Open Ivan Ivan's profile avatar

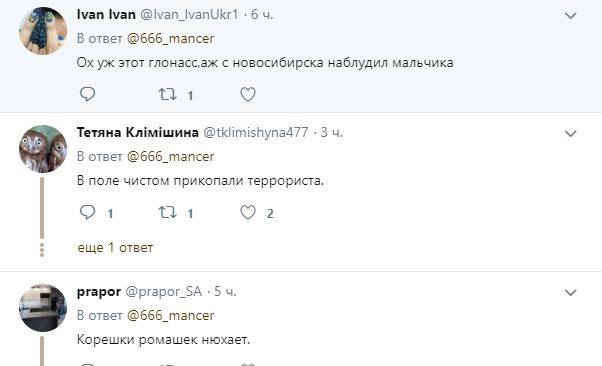pos(43,31)
